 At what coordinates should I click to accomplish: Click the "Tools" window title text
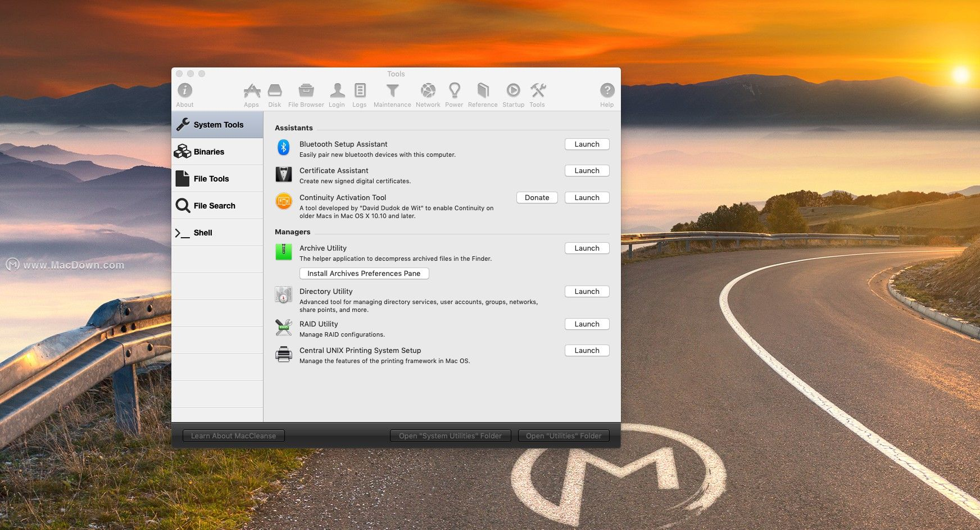coord(396,74)
